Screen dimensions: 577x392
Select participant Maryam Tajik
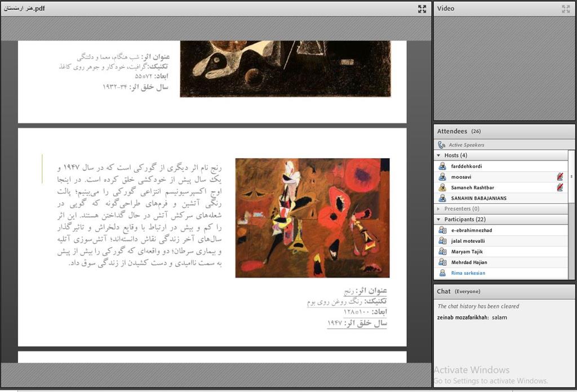pyautogui.click(x=501, y=252)
